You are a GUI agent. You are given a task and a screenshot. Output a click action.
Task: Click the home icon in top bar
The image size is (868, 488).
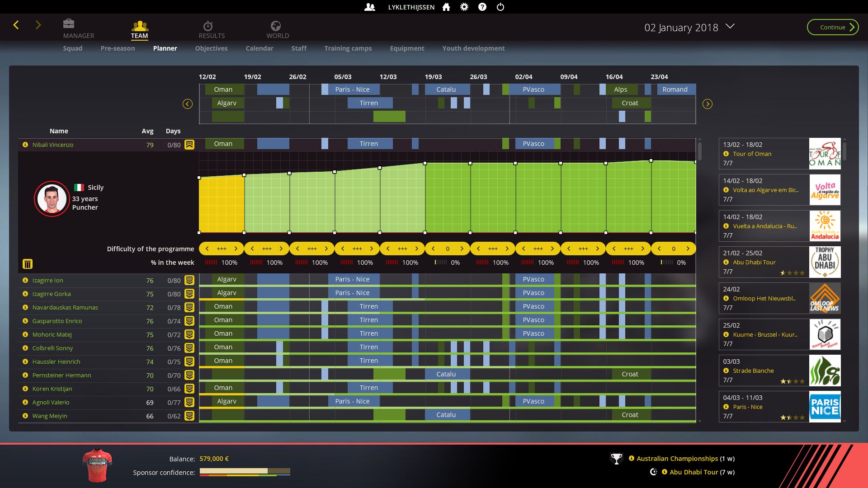(446, 7)
